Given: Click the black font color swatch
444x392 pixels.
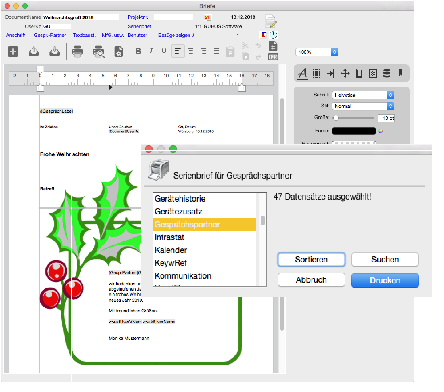Looking at the screenshot, I should pos(354,131).
